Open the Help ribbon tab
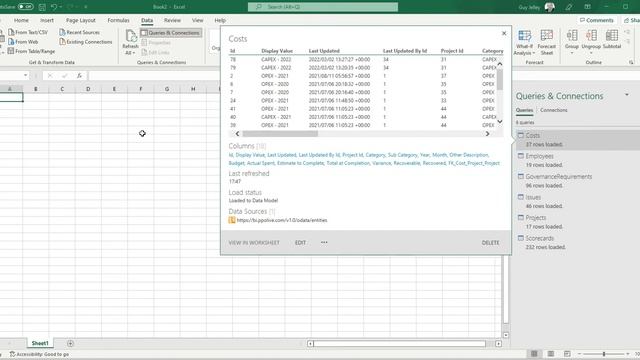 coord(220,20)
